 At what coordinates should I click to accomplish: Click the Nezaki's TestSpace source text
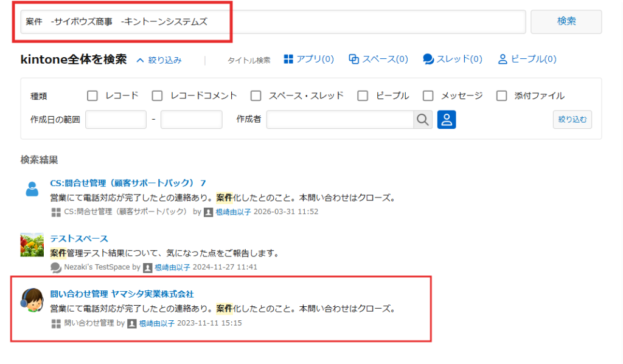click(97, 267)
